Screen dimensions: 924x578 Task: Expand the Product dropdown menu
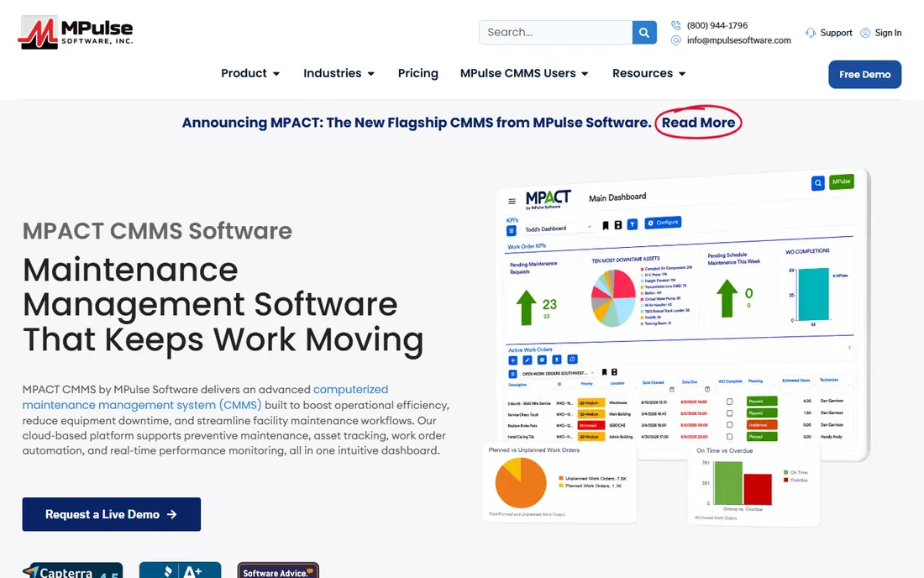click(250, 74)
